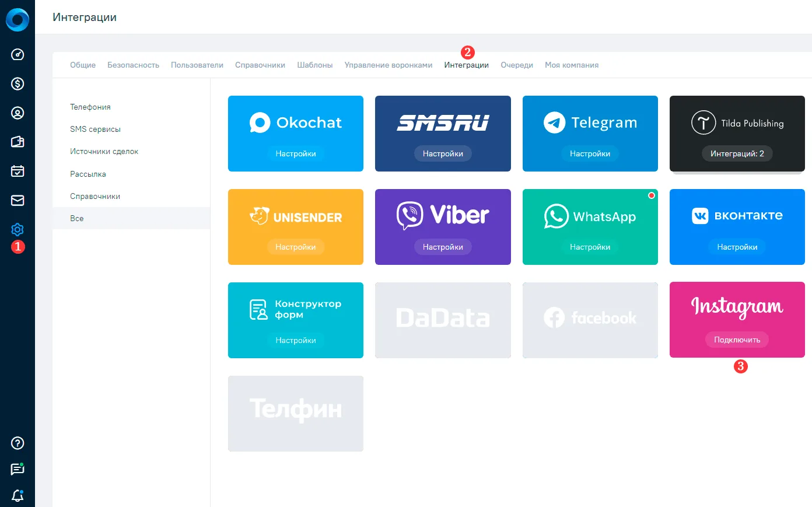Open WhatsApp Настройки
Viewport: 812px width, 507px height.
pyautogui.click(x=590, y=247)
